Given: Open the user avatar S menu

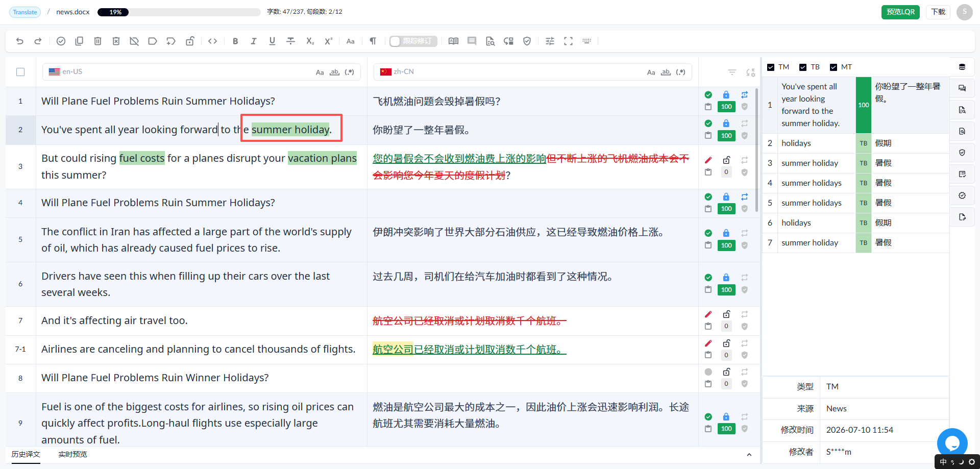Looking at the screenshot, I should pyautogui.click(x=964, y=12).
